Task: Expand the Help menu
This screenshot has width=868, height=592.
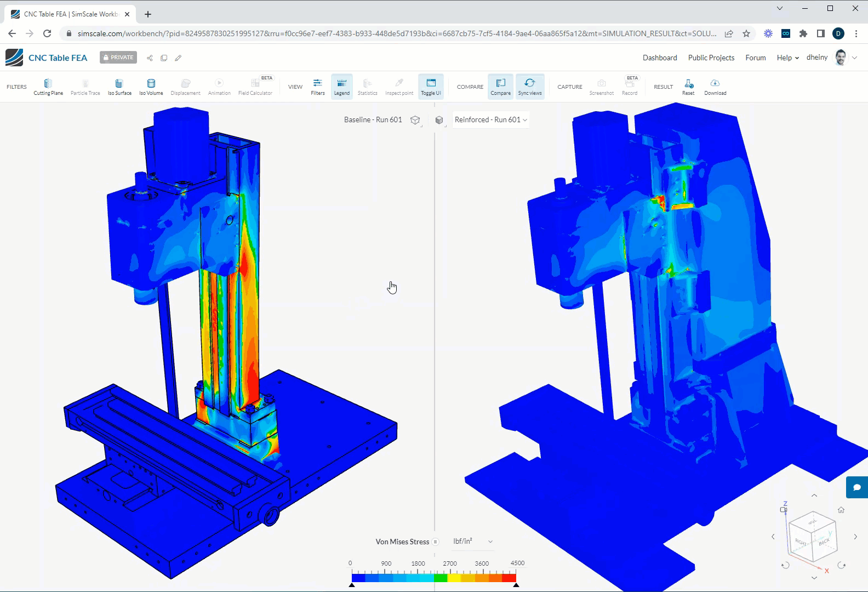Action: coord(787,58)
